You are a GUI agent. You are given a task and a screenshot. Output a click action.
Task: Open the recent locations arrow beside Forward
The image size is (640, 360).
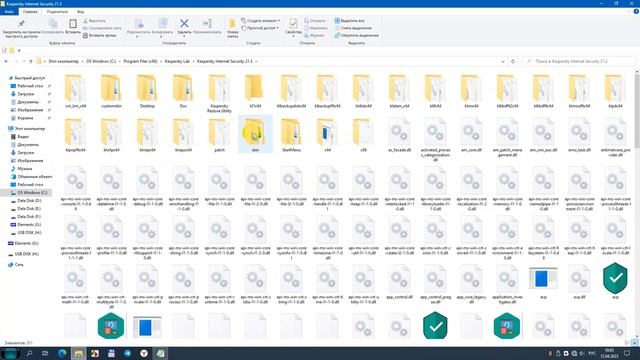point(24,62)
